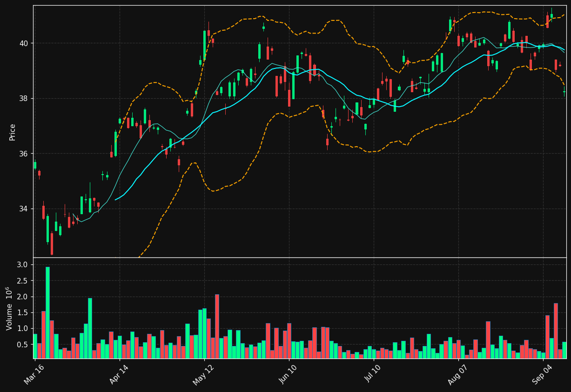Click the "2.5" volume tick label
The width and height of the screenshot is (571, 392).
(x=23, y=281)
